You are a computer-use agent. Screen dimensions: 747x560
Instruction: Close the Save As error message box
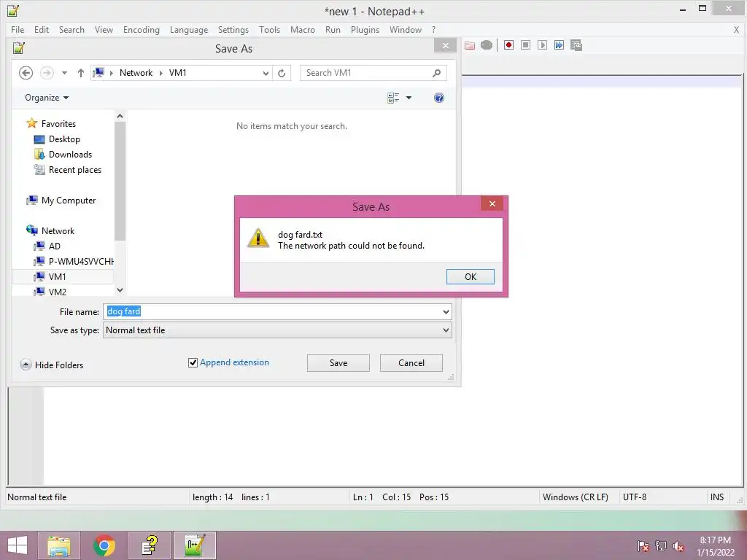[492, 204]
